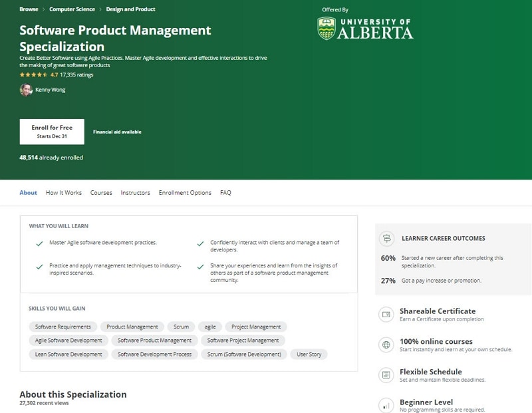532x413 pixels.
Task: Click the Offered By label
Action: point(335,10)
